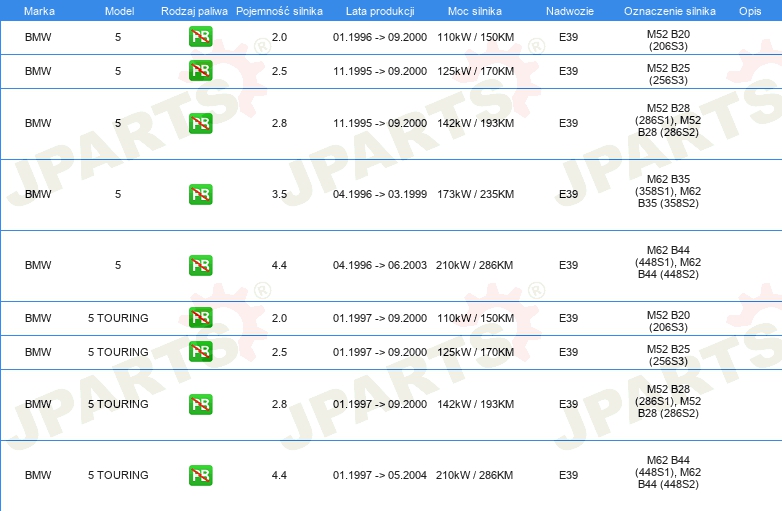782x511 pixels.
Task: Click the Moc silnika column header
Action: (475, 11)
